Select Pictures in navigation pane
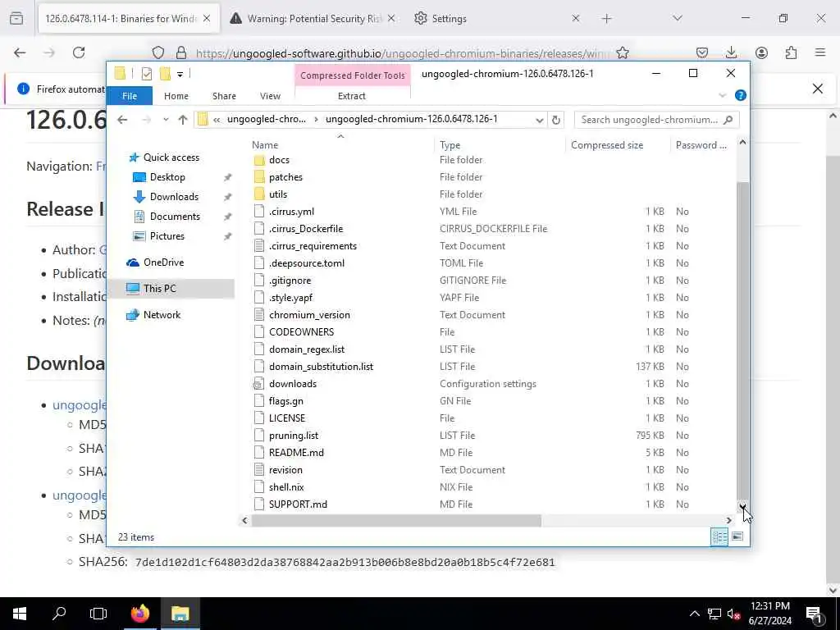The width and height of the screenshot is (840, 630). (167, 236)
